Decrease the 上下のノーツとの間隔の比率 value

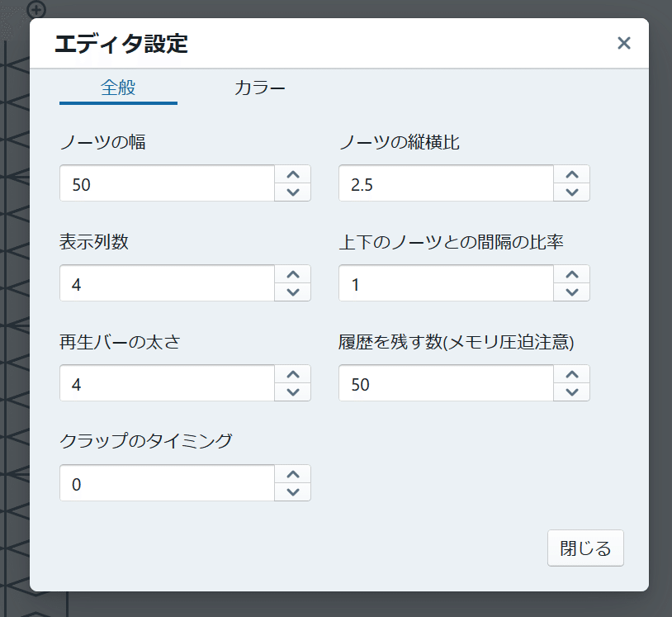tap(571, 292)
